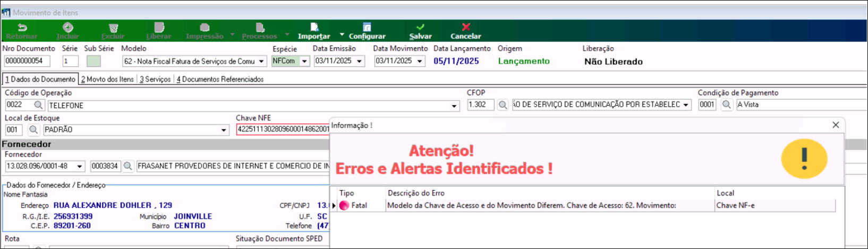The width and height of the screenshot is (868, 249).
Task: Click the Local de Estoque 001 field
Action: coord(13,130)
